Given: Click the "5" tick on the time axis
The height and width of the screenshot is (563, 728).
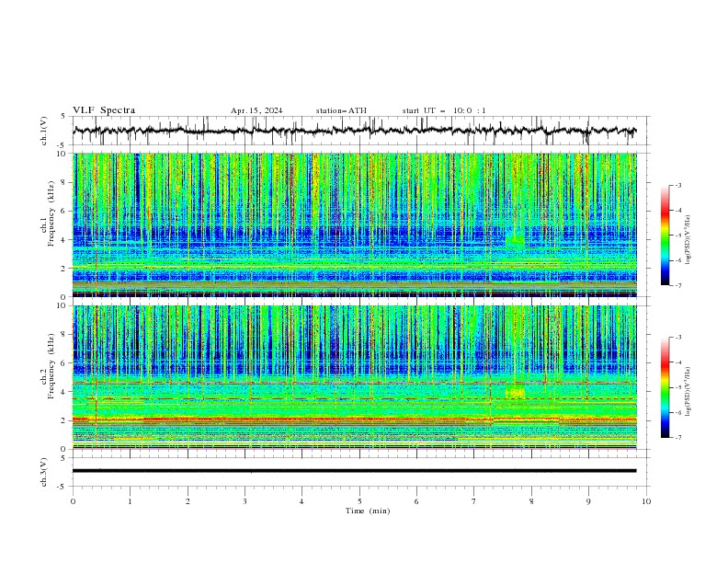Looking at the screenshot, I should pos(359,501).
